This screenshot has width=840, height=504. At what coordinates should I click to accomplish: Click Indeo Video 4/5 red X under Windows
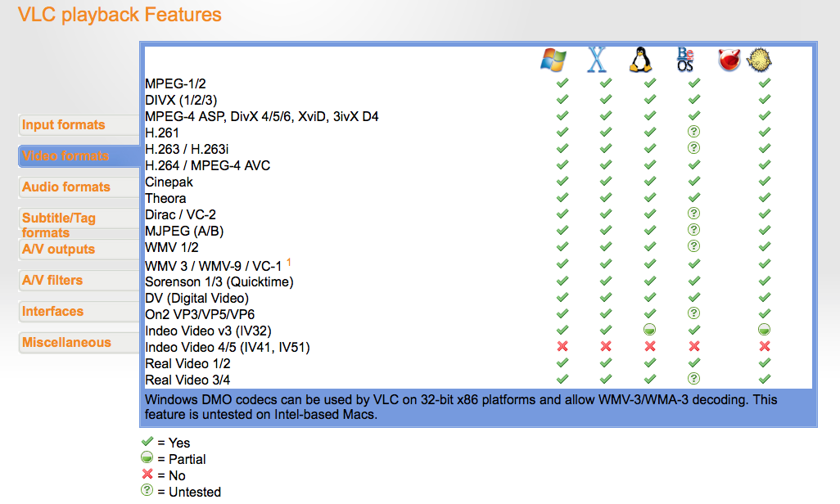[562, 347]
